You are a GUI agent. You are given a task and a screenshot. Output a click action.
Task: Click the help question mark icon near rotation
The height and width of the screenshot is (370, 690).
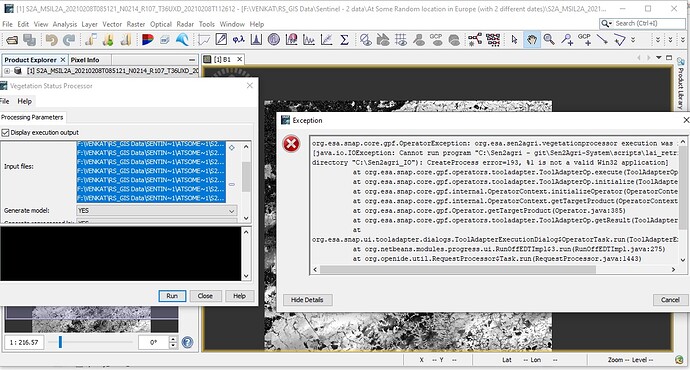pos(187,342)
